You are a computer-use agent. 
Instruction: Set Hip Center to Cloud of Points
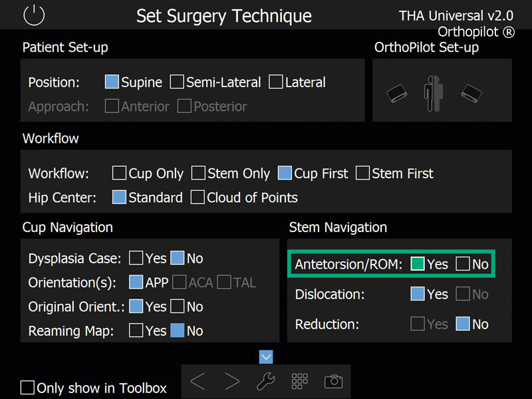pos(198,198)
